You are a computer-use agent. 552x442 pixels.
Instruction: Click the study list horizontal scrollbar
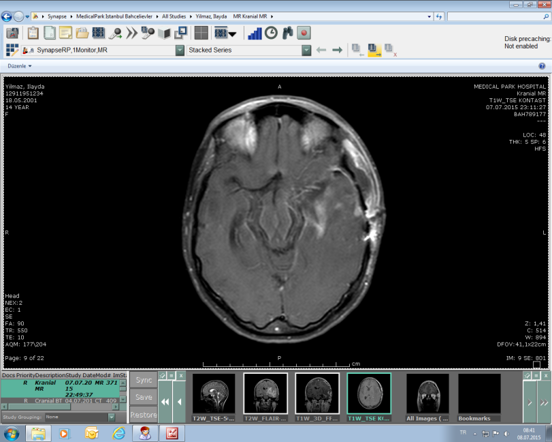pos(60,407)
